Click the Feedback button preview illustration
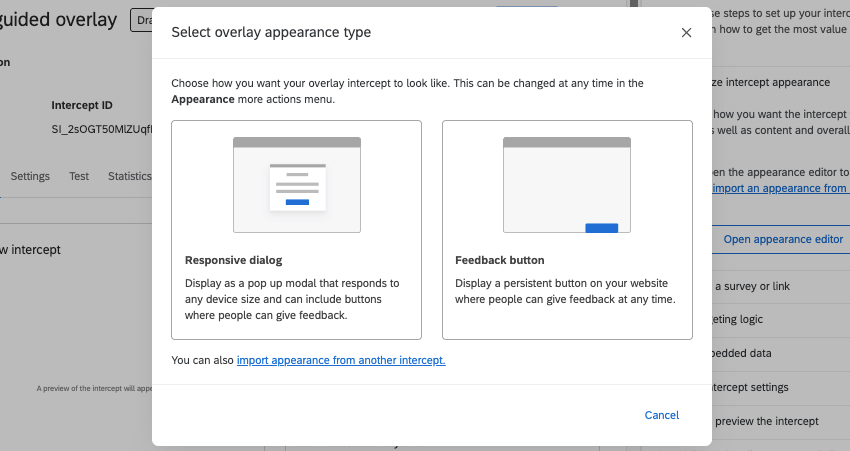 [x=566, y=185]
